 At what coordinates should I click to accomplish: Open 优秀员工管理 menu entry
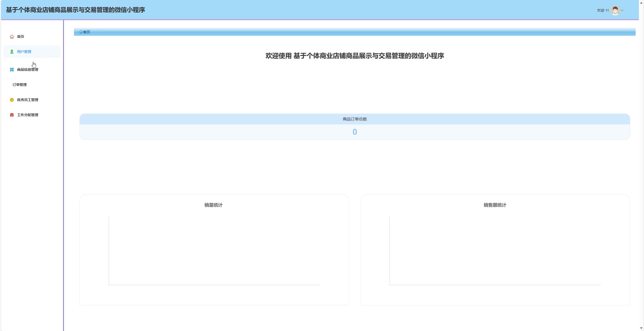28,100
